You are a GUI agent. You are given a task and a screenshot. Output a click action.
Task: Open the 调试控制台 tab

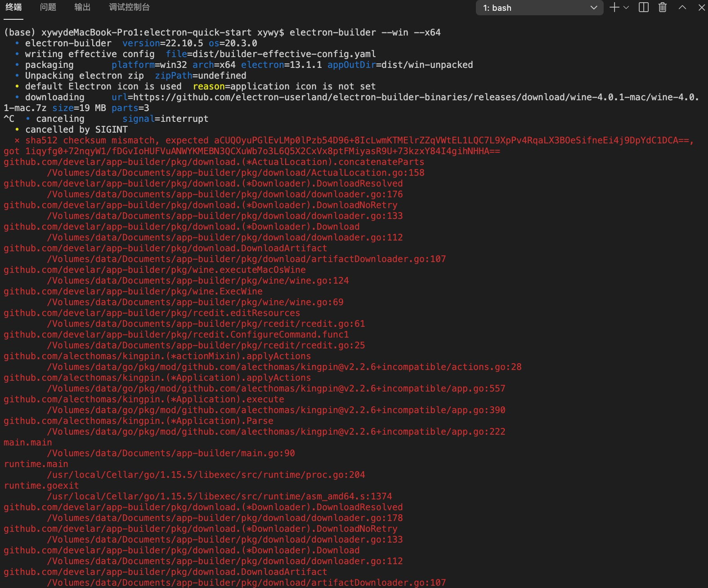(130, 7)
